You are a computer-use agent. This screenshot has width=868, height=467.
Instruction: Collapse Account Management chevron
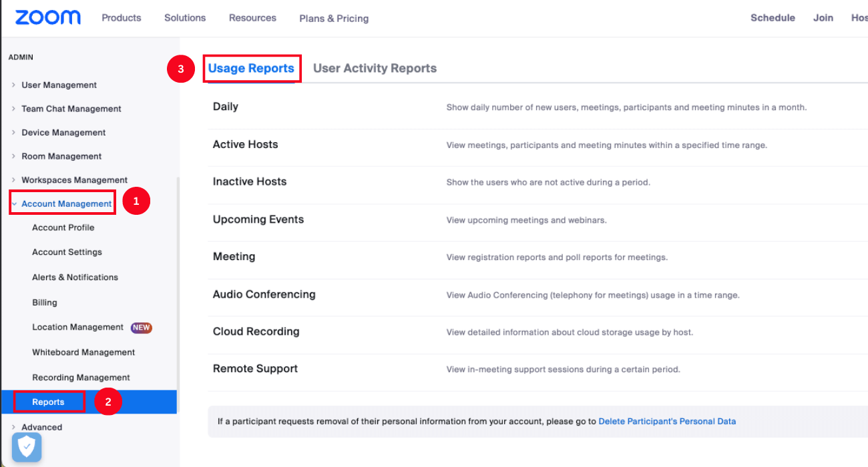pos(14,203)
